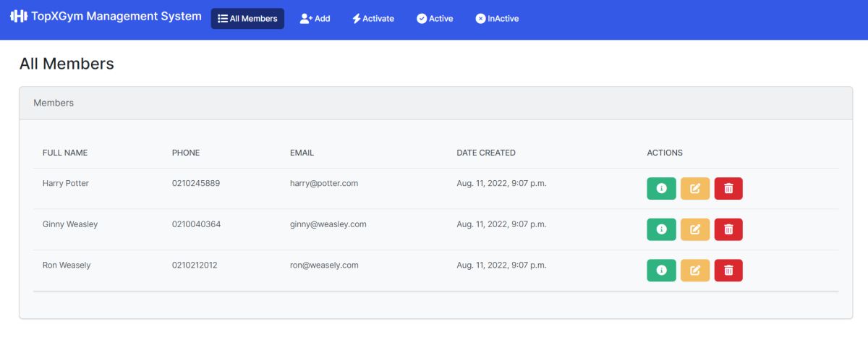Viewport: 868px width, 348px height.
Task: Click phone number 0210040364
Action: pyautogui.click(x=197, y=224)
